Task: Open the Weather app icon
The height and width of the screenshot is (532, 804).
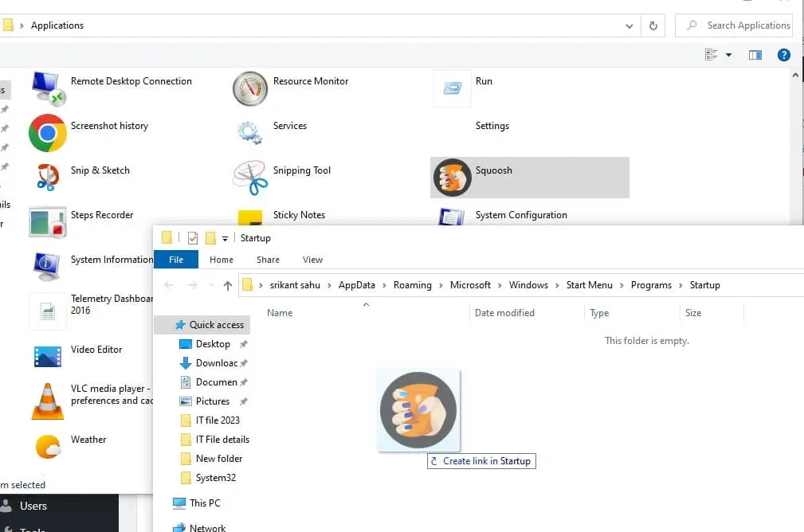Action: point(47,445)
